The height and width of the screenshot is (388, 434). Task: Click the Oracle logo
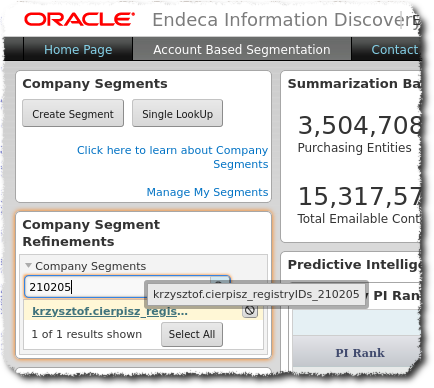tap(79, 19)
